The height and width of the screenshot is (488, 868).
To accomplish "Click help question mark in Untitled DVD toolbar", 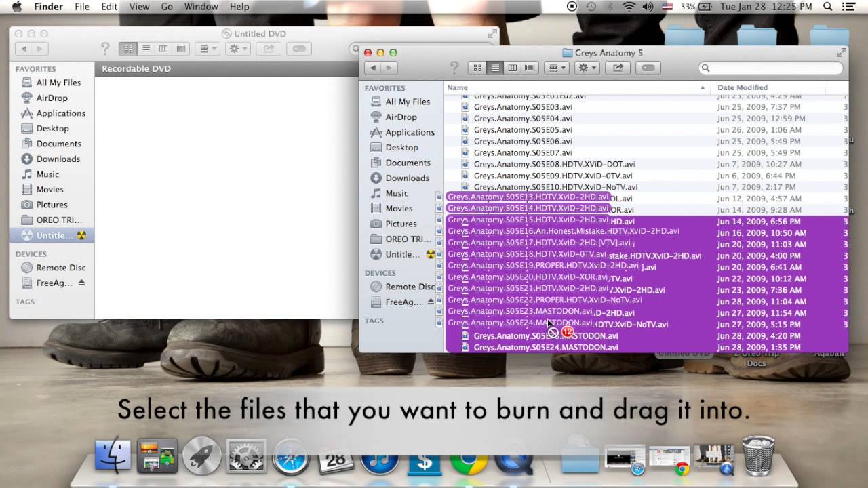I will point(105,49).
